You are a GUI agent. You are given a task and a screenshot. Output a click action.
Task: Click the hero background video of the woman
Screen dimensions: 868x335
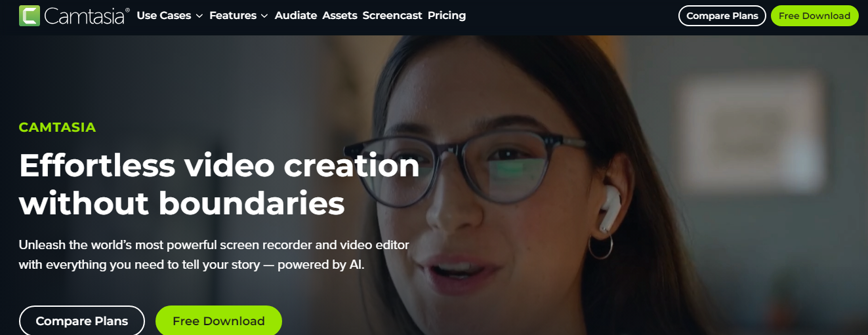(x=590, y=184)
